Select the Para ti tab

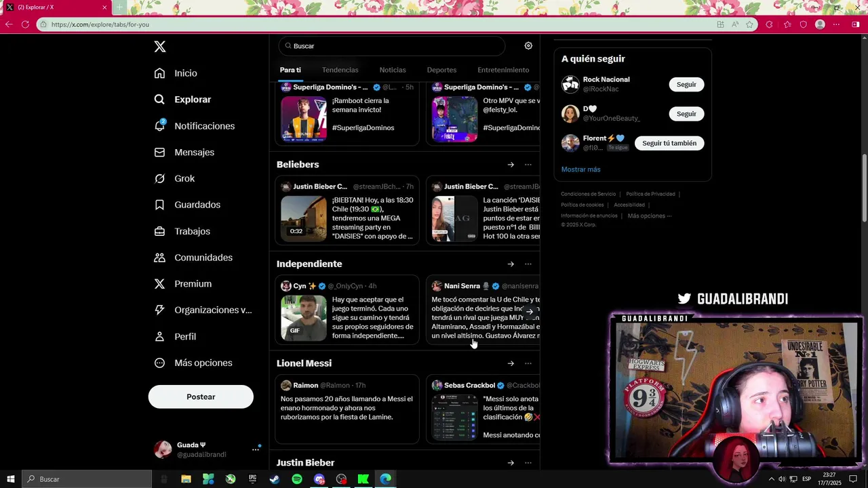[x=290, y=70]
